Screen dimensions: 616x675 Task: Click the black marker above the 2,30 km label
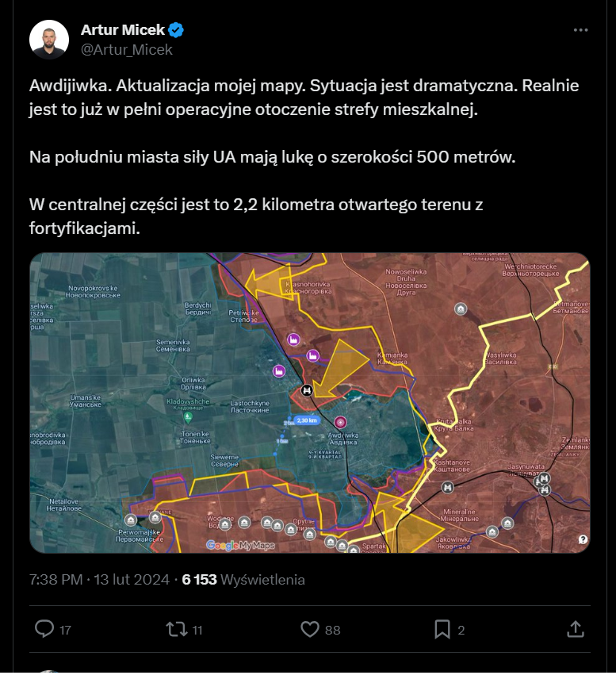coord(307,389)
